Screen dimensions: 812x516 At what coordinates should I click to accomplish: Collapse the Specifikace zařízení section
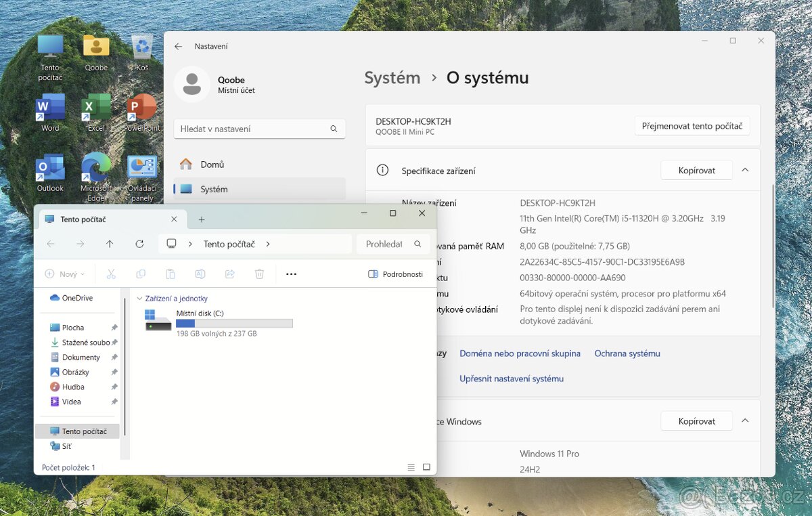click(745, 170)
